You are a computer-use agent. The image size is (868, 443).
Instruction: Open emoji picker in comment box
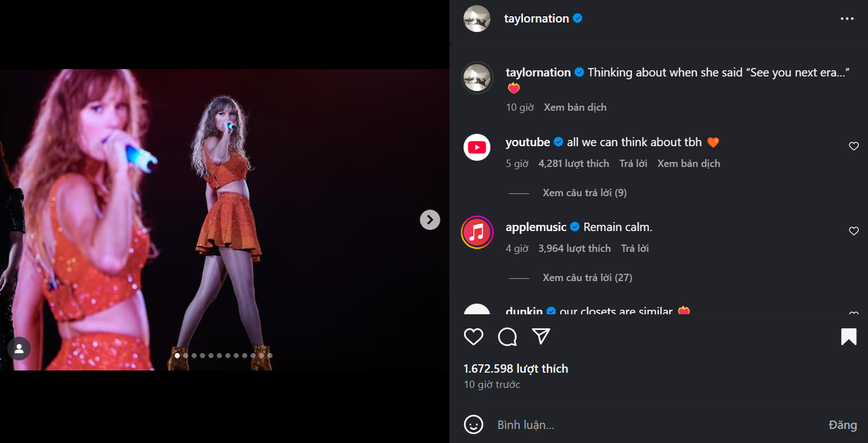[474, 425]
